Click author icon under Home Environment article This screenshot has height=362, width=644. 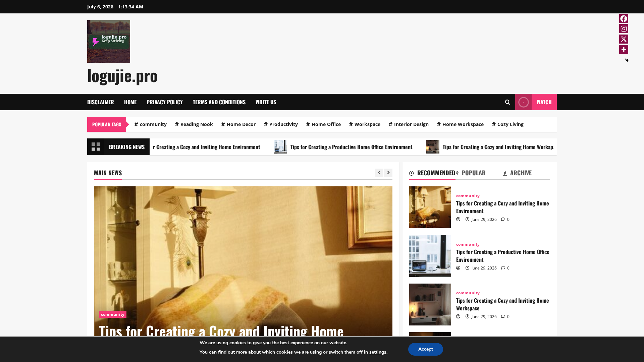point(458,219)
